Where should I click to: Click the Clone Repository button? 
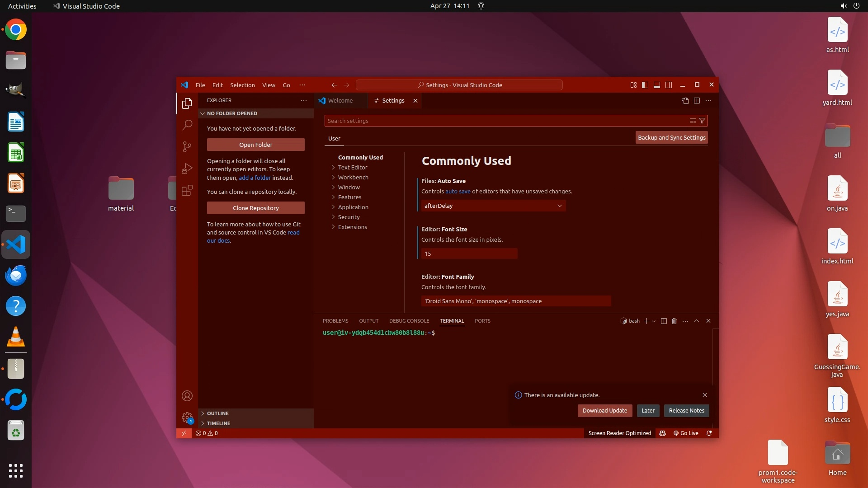256,208
